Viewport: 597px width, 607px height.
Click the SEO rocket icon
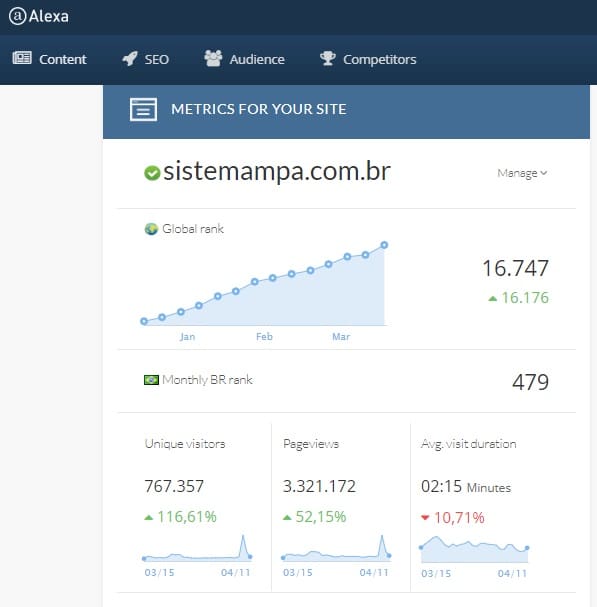point(130,58)
